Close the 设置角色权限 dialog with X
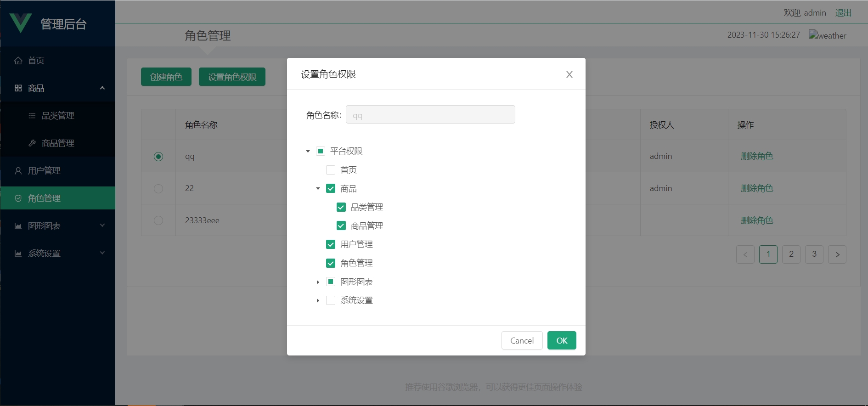 569,74
